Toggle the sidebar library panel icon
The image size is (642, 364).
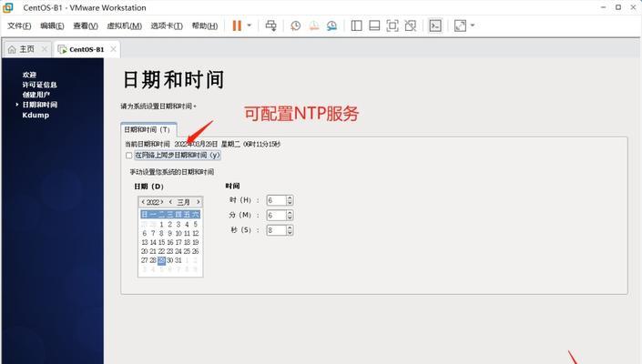(357, 25)
